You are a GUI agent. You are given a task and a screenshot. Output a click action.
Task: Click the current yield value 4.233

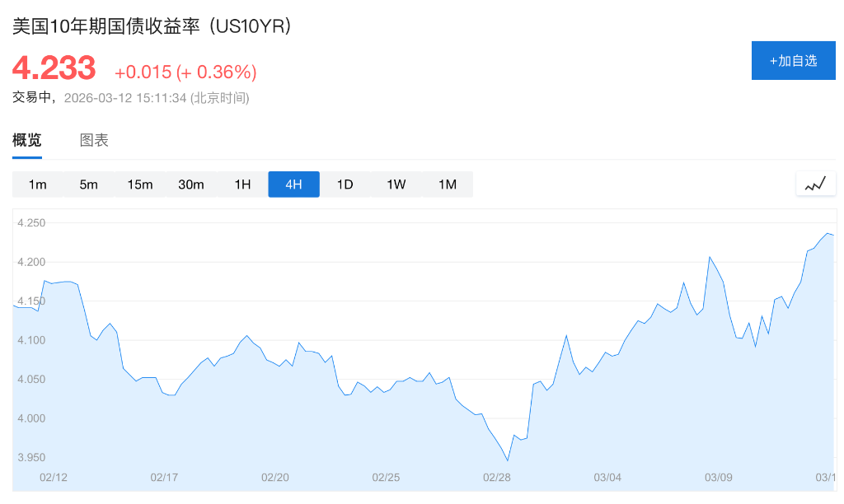pyautogui.click(x=54, y=68)
